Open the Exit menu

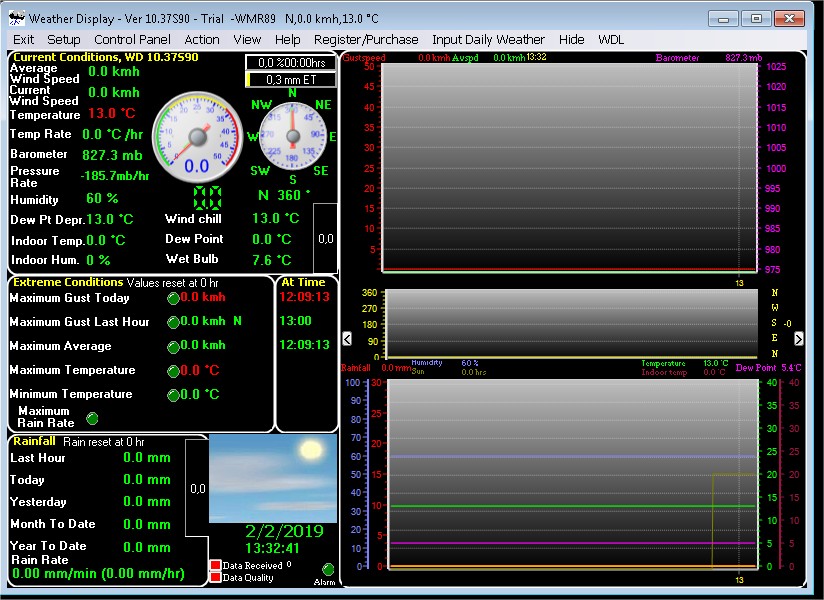point(23,39)
